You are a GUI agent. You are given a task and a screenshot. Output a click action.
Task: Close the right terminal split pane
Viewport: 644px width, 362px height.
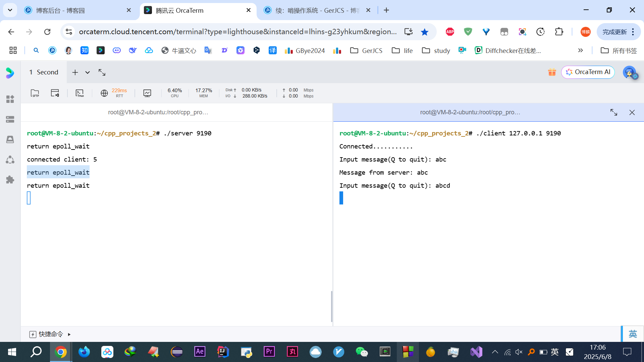click(x=632, y=113)
